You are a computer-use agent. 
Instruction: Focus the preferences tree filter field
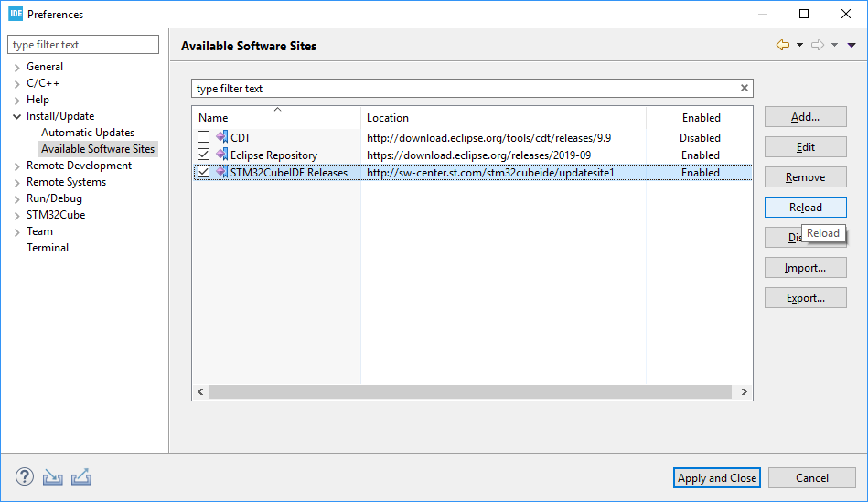tap(83, 44)
